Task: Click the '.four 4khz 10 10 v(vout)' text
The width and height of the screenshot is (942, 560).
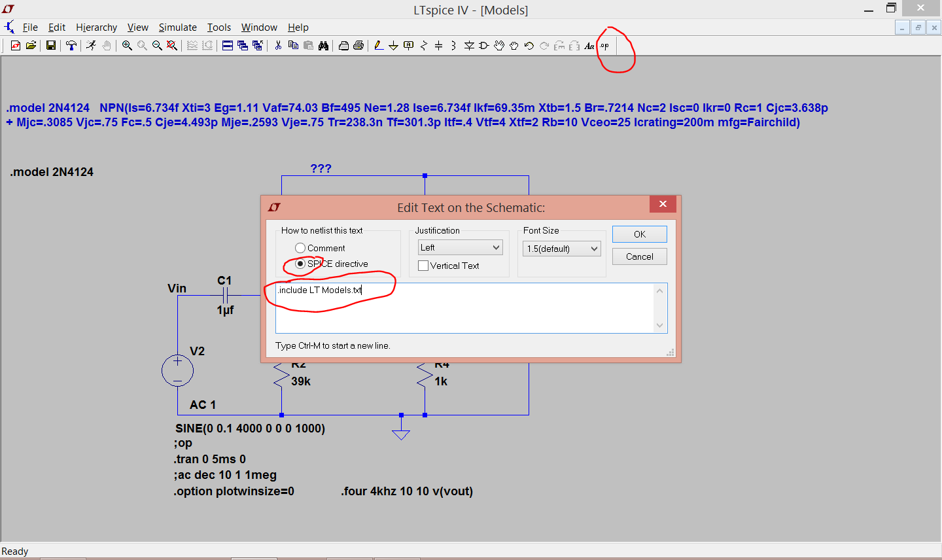Action: pyautogui.click(x=407, y=491)
